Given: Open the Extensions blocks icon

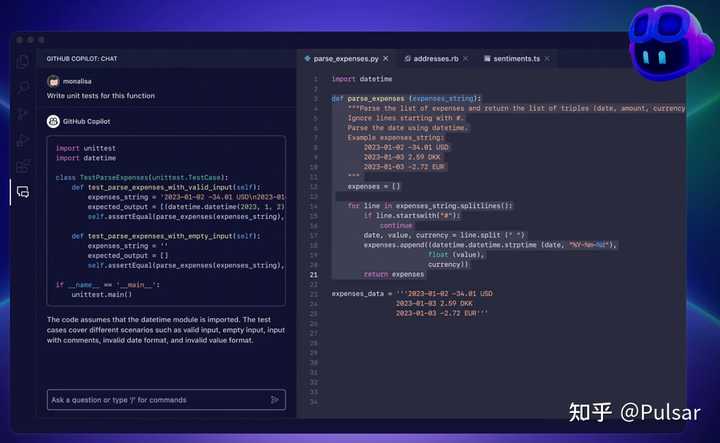Looking at the screenshot, I should (23, 166).
